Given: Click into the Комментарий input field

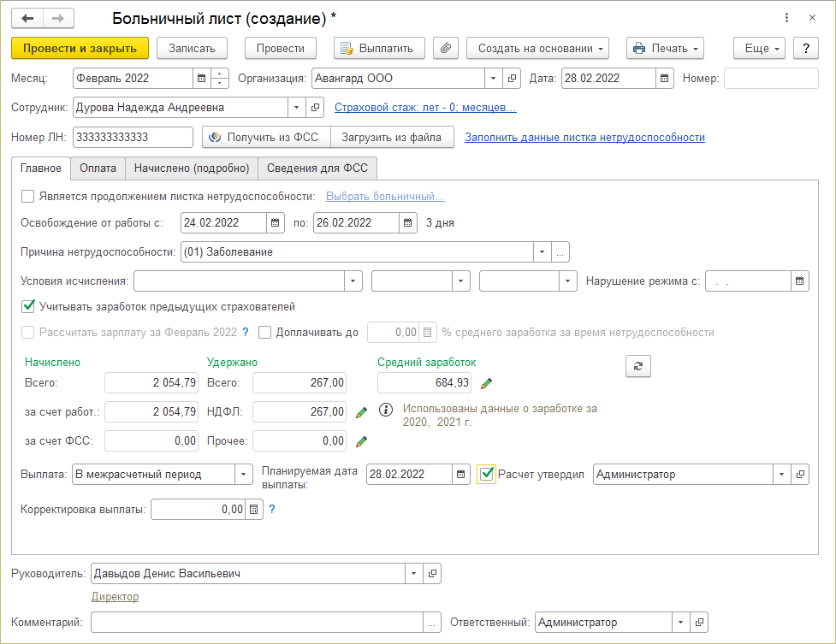Looking at the screenshot, I should click(x=257, y=623).
